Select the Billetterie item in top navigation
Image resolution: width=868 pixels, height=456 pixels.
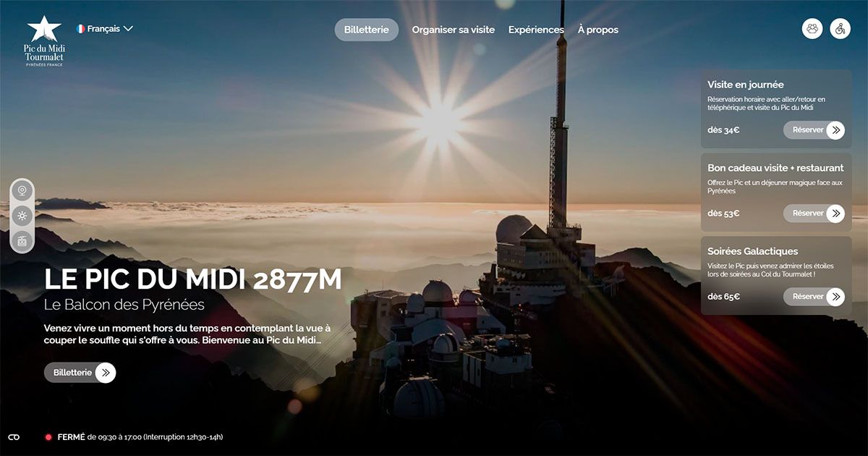click(366, 30)
